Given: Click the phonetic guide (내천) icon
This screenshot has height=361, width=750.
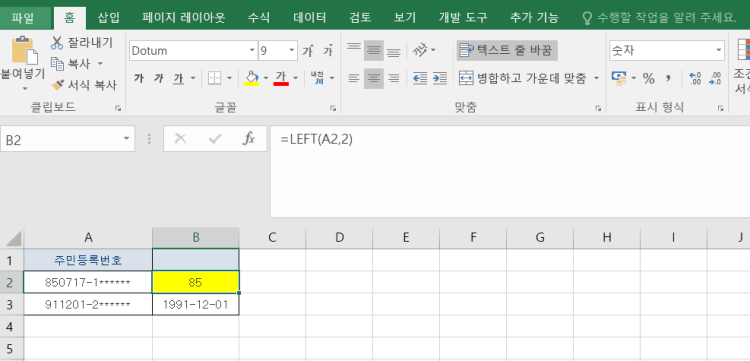Looking at the screenshot, I should pos(317,77).
